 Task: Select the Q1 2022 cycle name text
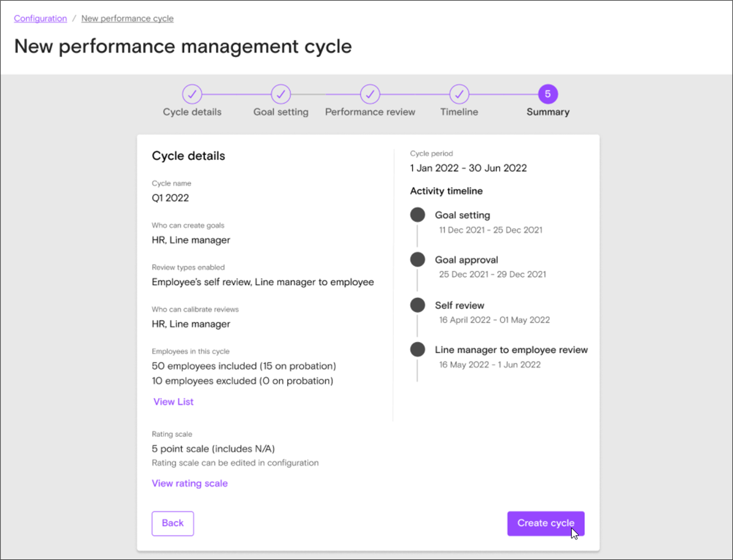point(170,198)
